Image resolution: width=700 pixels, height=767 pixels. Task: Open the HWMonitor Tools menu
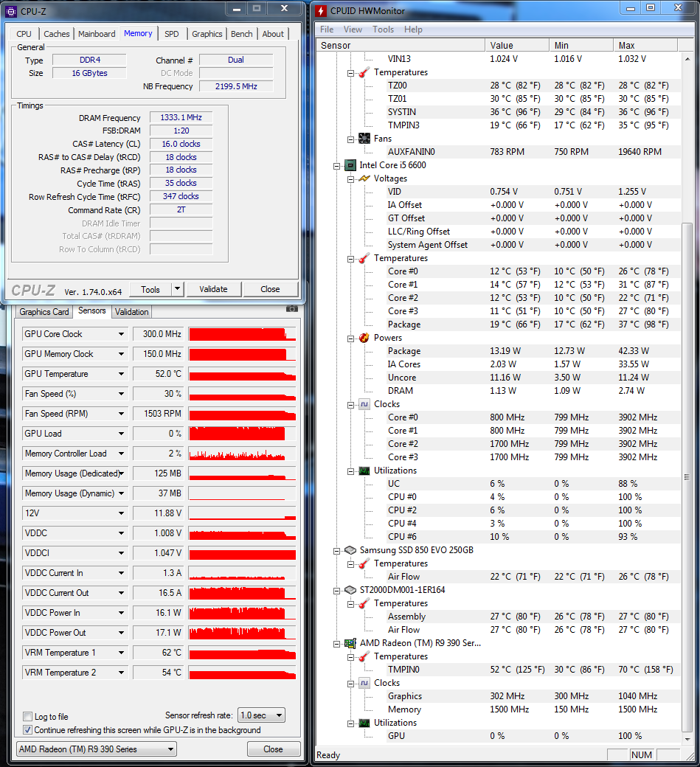pyautogui.click(x=383, y=29)
